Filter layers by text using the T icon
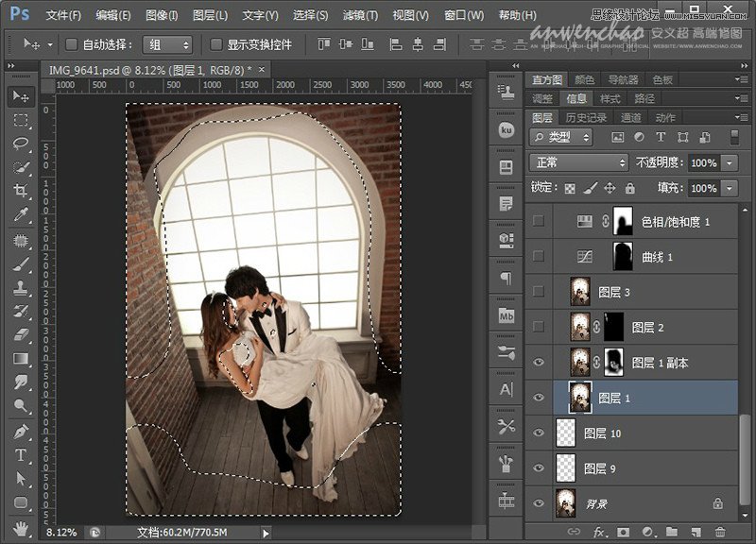This screenshot has height=544, width=756. 661,137
